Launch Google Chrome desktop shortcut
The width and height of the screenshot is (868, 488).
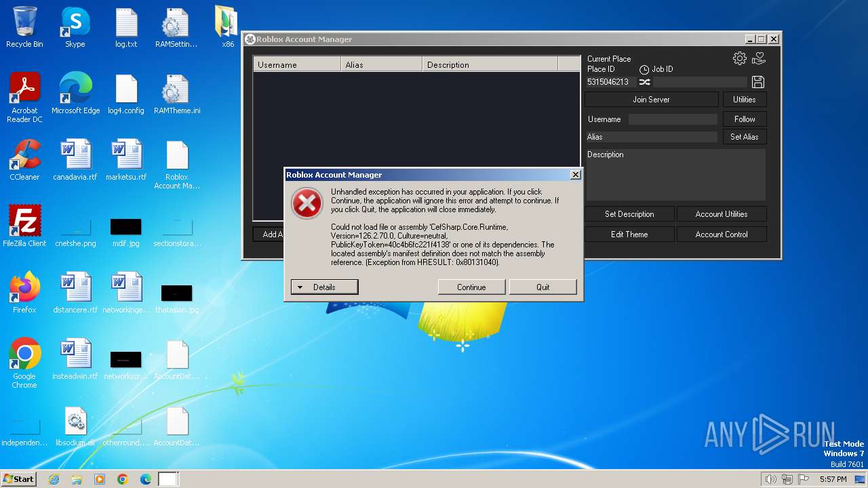click(x=24, y=364)
